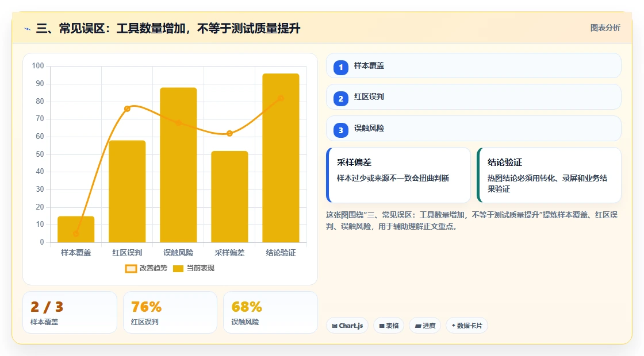This screenshot has width=644, height=356.
Task: Toggle the 改善趋势 legend swatch
Action: (131, 268)
